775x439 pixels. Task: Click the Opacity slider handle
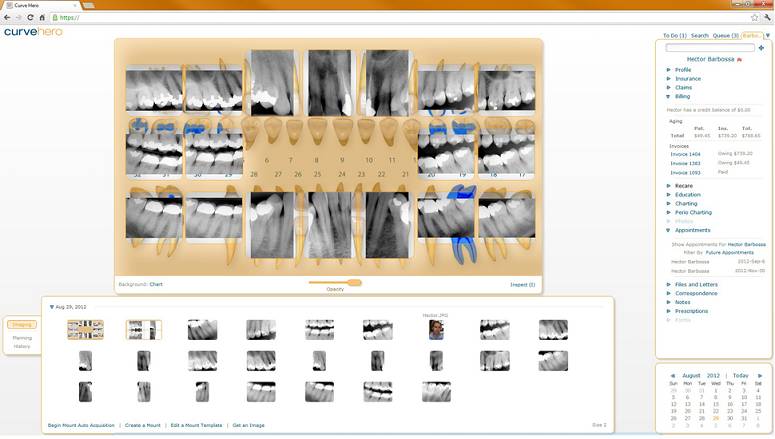354,282
